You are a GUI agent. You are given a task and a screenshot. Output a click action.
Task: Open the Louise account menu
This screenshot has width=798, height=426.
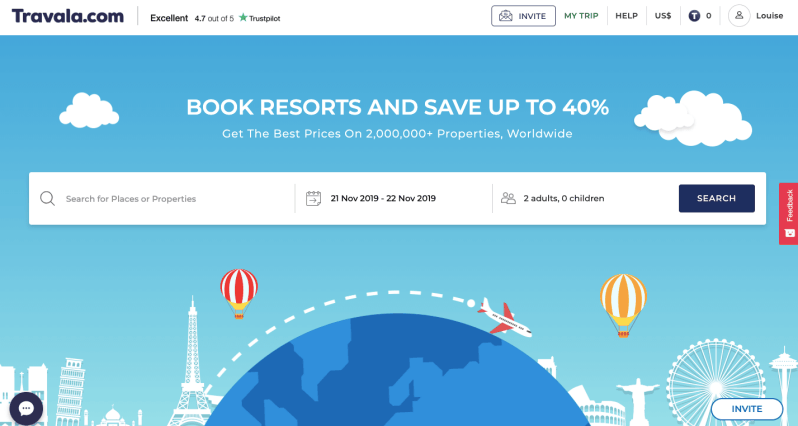(x=770, y=16)
